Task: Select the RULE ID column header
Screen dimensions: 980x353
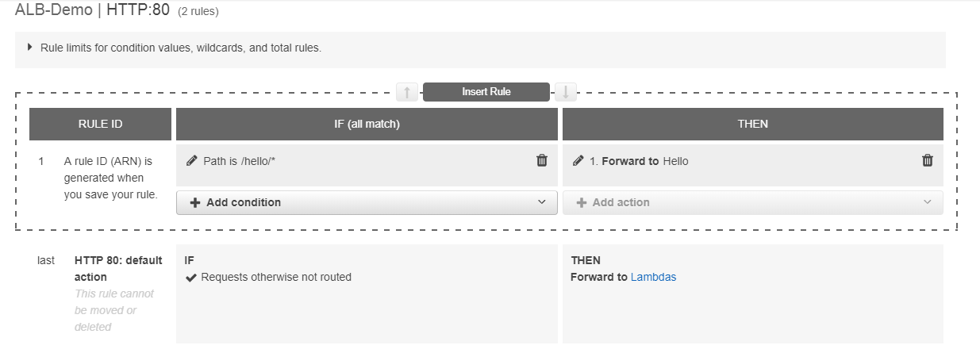Action: [100, 124]
